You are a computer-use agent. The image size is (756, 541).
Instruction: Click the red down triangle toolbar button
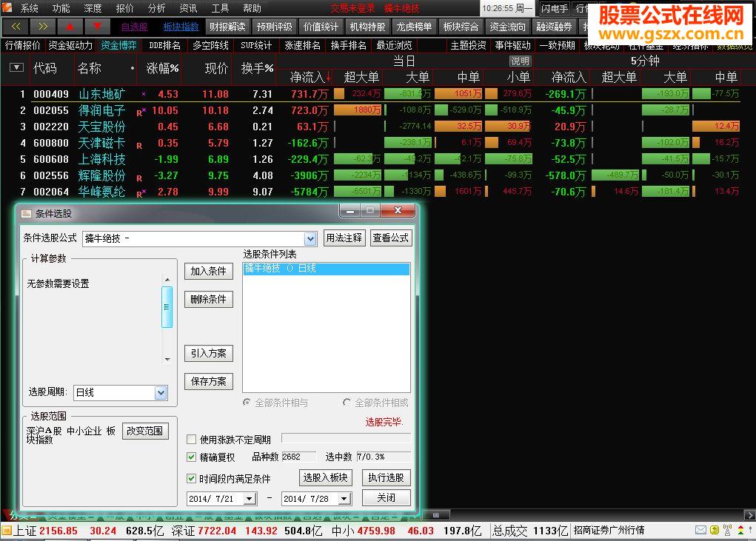tap(98, 27)
